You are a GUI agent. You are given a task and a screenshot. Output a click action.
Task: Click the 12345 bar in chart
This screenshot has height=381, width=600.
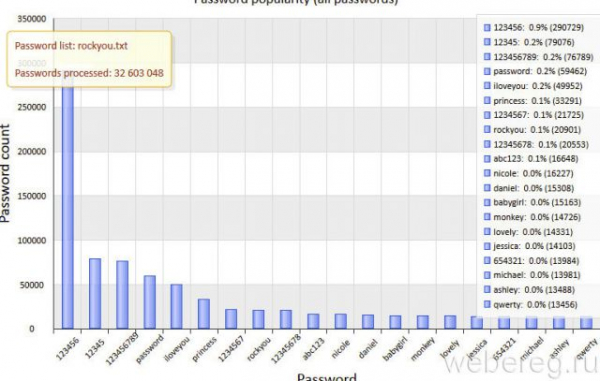[95, 293]
